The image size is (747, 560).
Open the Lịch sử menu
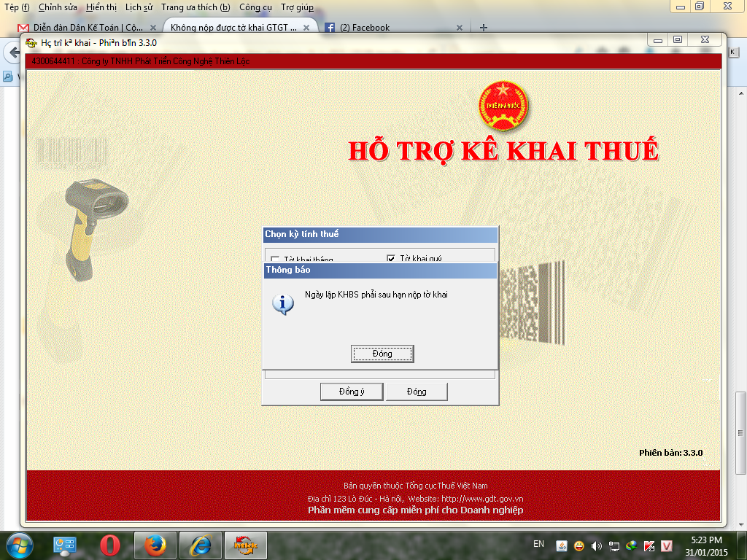[139, 7]
